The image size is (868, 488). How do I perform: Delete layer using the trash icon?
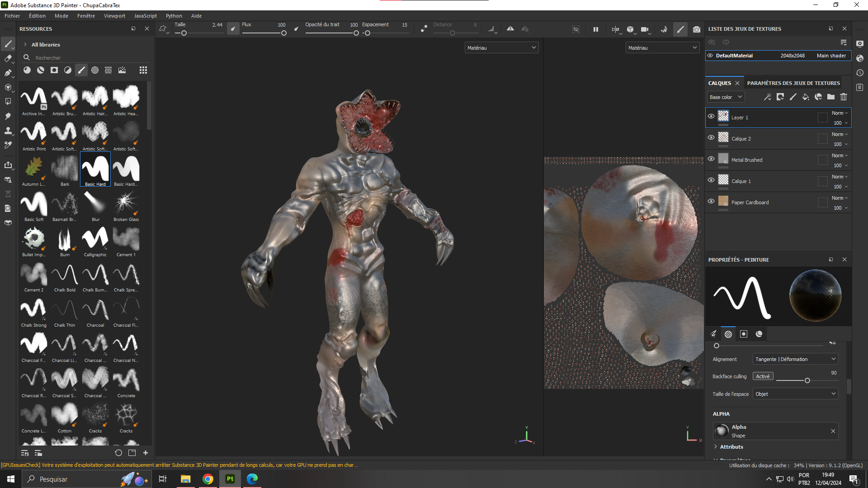pos(844,97)
